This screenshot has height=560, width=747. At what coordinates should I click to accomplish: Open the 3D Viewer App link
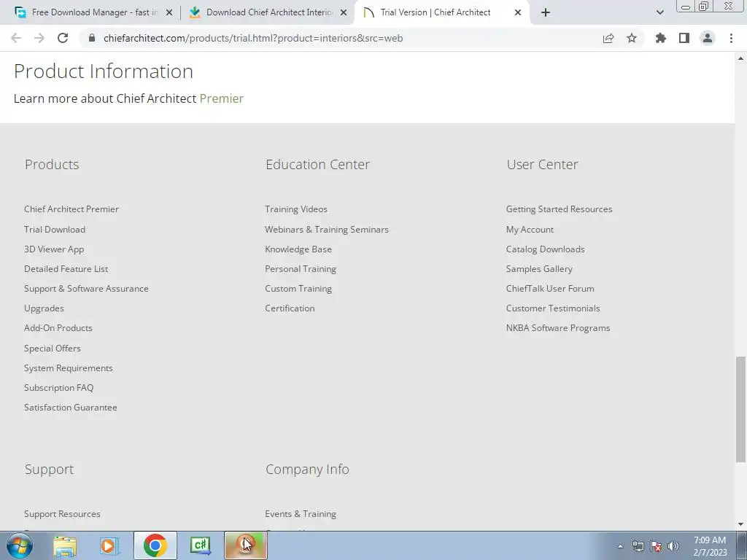(54, 249)
